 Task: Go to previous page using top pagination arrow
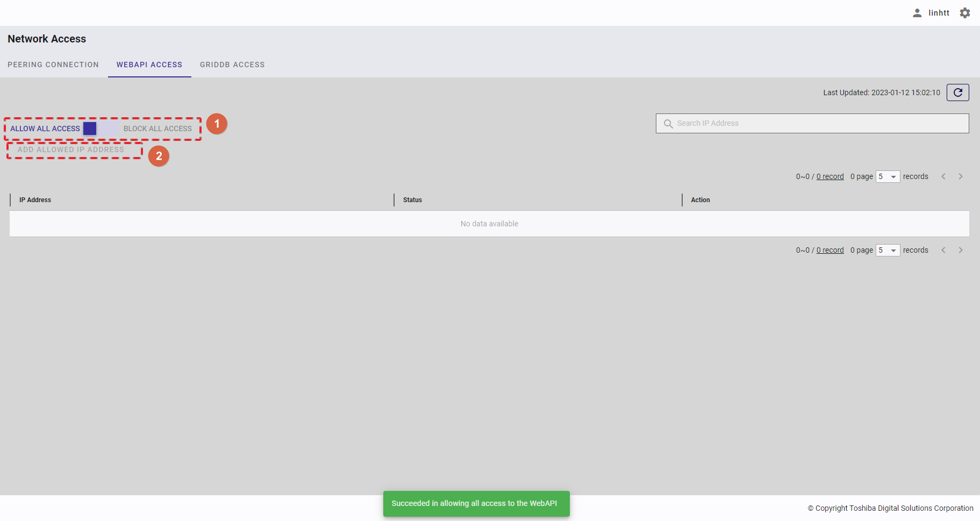coord(943,176)
